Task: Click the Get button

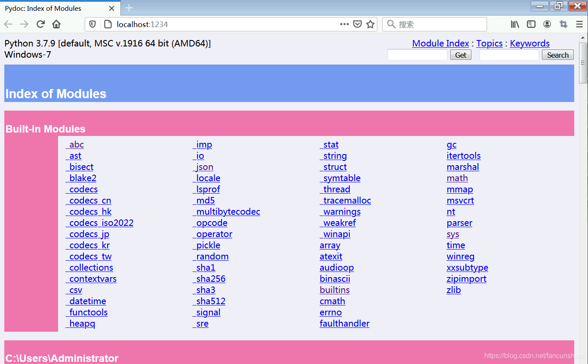Action: click(x=461, y=55)
